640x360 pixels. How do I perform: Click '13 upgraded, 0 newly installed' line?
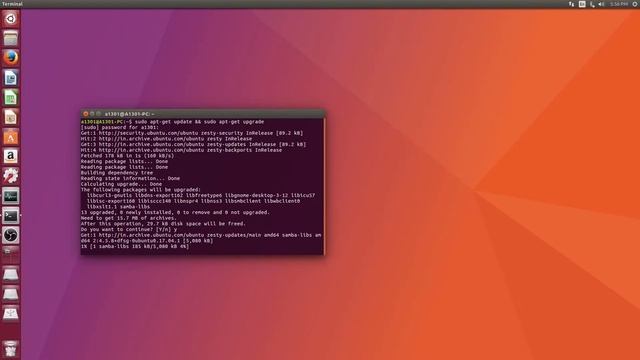point(176,212)
